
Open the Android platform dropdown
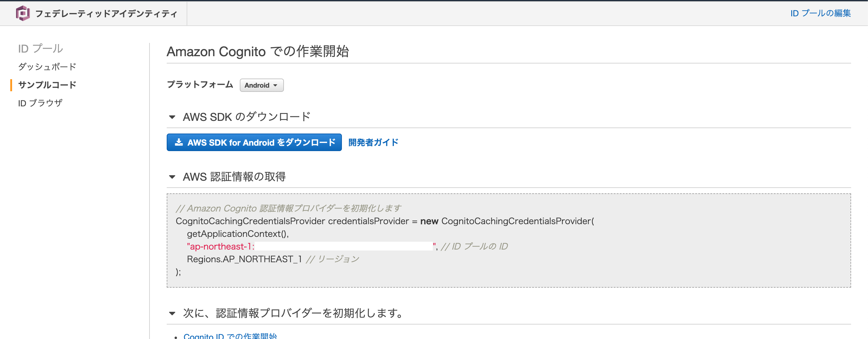click(x=262, y=85)
